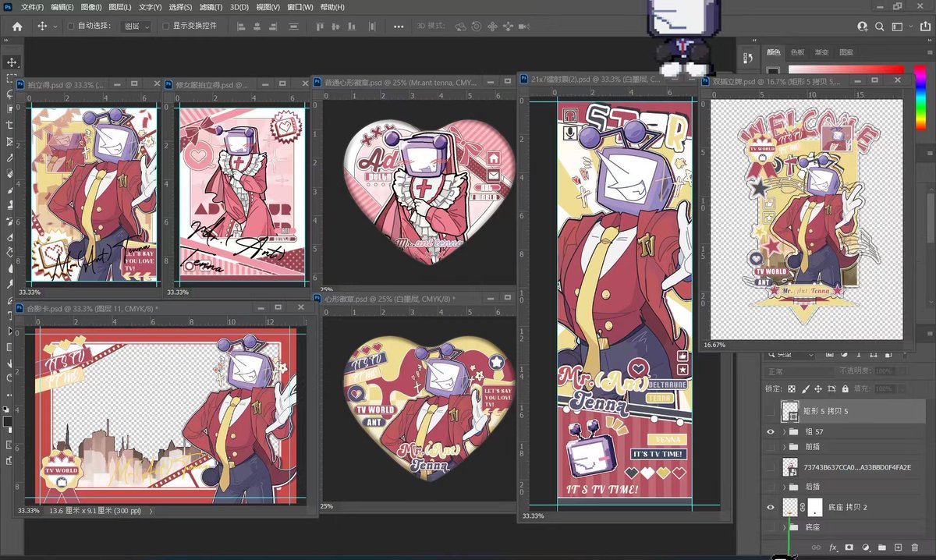Click the adjustment layer half-circle icon
936x560 pixels.
click(x=866, y=548)
